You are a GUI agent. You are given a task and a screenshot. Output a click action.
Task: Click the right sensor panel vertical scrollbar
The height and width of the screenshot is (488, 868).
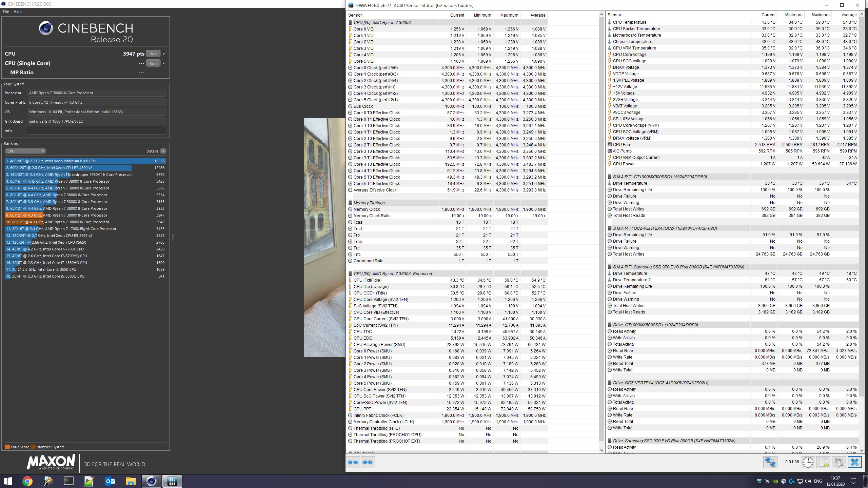point(862,203)
